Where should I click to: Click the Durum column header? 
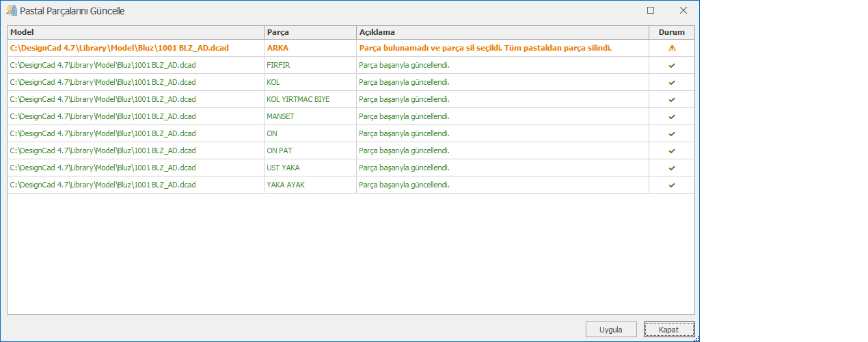671,32
